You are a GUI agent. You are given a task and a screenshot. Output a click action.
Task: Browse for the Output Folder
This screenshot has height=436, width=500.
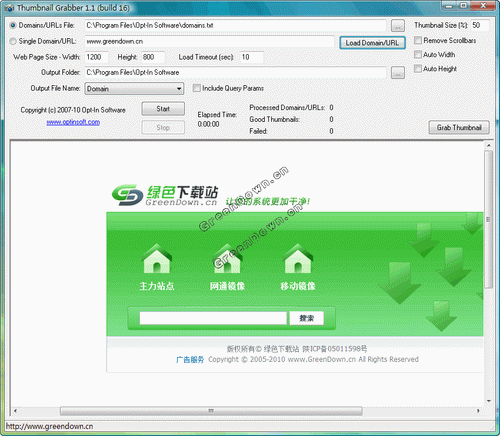398,73
